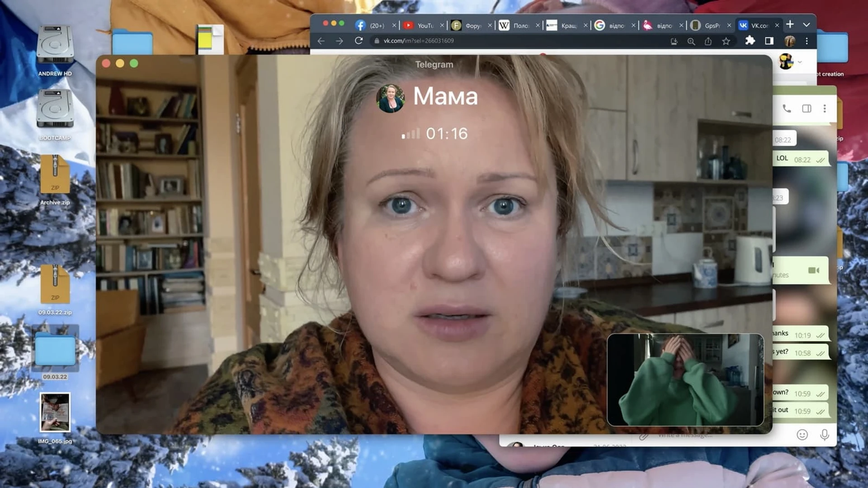Open the ANDREW HD drive icon
The height and width of the screenshot is (488, 868).
point(55,45)
